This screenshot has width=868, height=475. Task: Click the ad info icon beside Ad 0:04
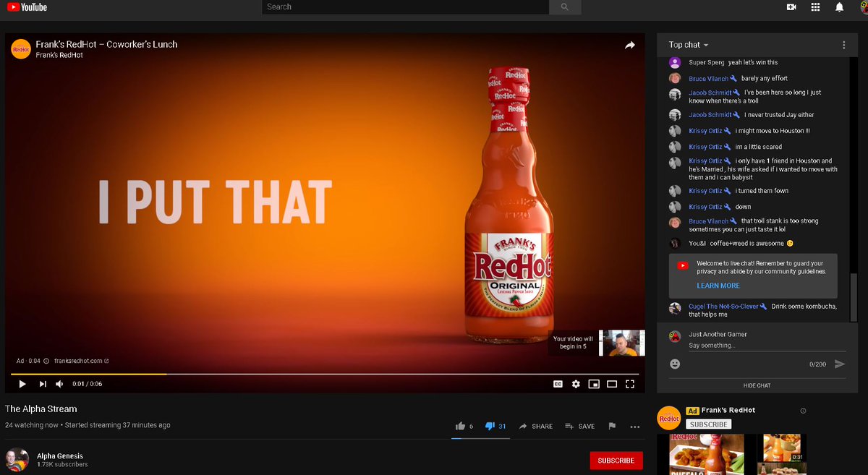coord(46,361)
